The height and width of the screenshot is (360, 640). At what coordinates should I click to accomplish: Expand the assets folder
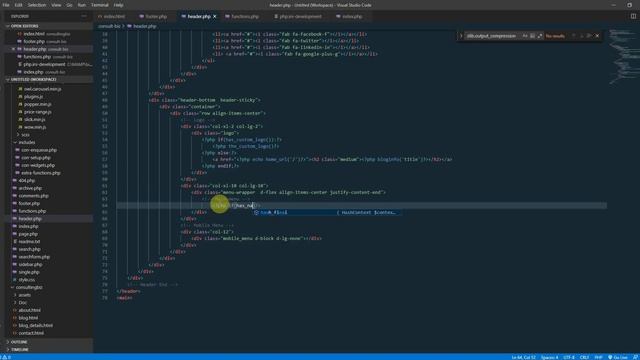[23, 295]
